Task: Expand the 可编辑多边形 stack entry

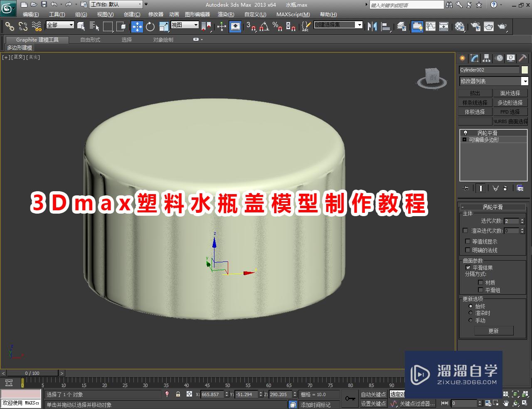Action: tap(464, 140)
